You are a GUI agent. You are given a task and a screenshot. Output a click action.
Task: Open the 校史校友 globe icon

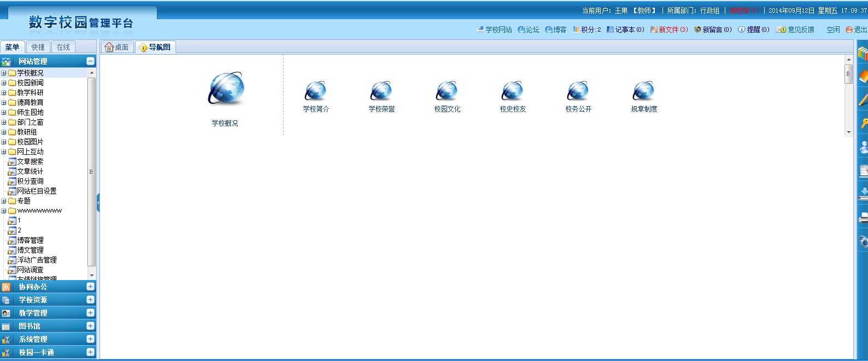coord(513,91)
